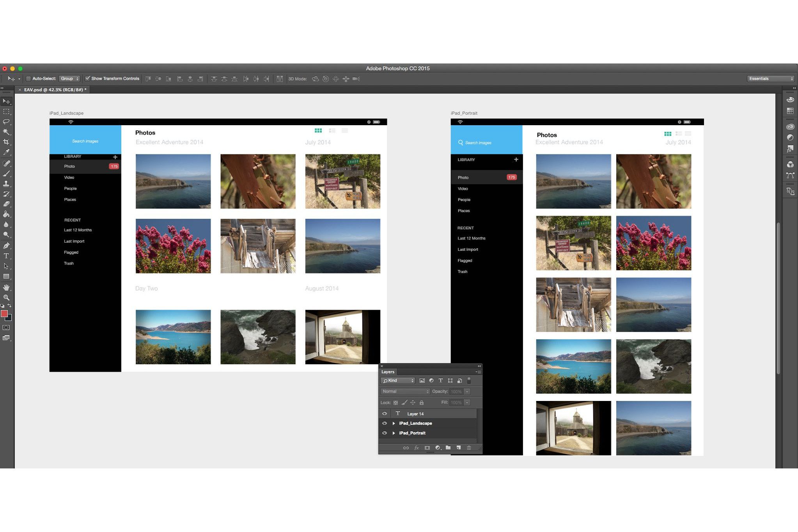
Task: Select the Rectangle shape tool
Action: pyautogui.click(x=6, y=276)
